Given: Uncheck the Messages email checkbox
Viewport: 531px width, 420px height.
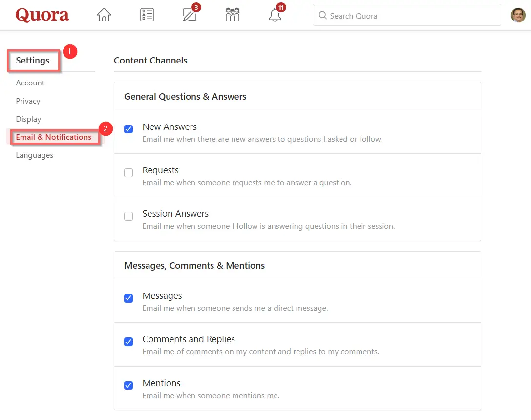Looking at the screenshot, I should 128,298.
